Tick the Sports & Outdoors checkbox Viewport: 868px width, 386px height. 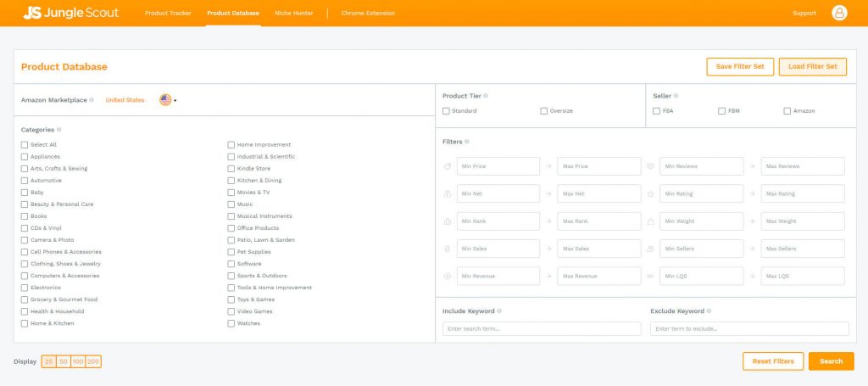click(x=231, y=276)
